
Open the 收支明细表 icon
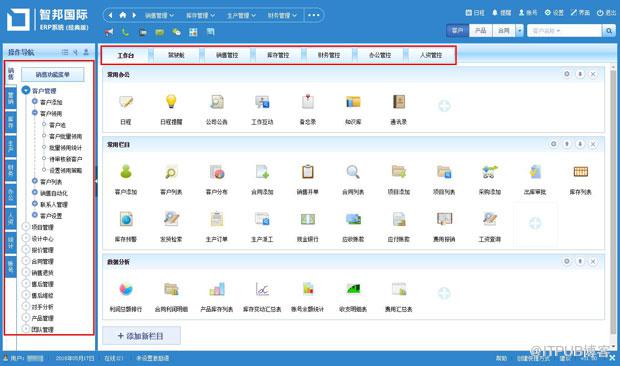pos(353,289)
